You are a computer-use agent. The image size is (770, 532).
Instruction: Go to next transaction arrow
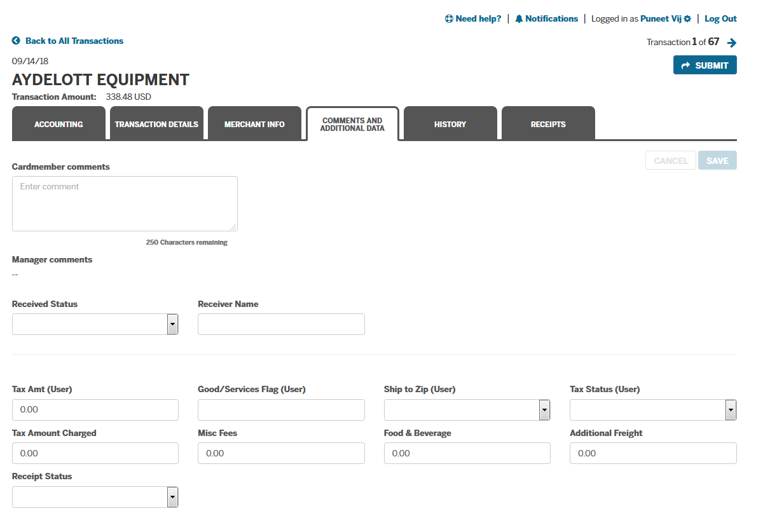[732, 43]
